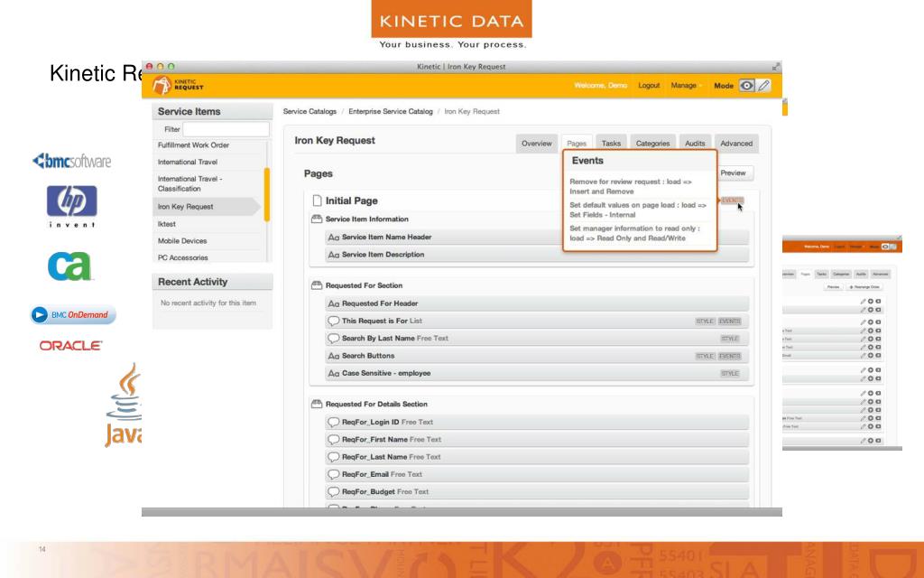Click the Requested For Details Section icon
This screenshot has width=924, height=578.
(317, 404)
